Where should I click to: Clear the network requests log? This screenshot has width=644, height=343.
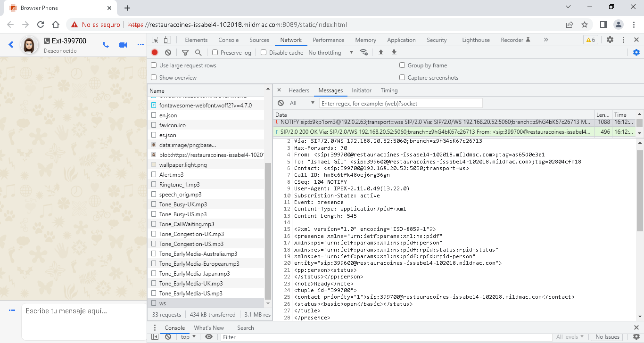coord(167,52)
